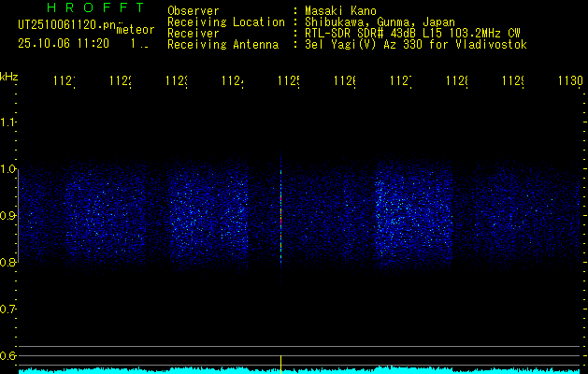Select the 3el Yagi antenna description
Viewport: 588px width, 374px height.
(416, 45)
